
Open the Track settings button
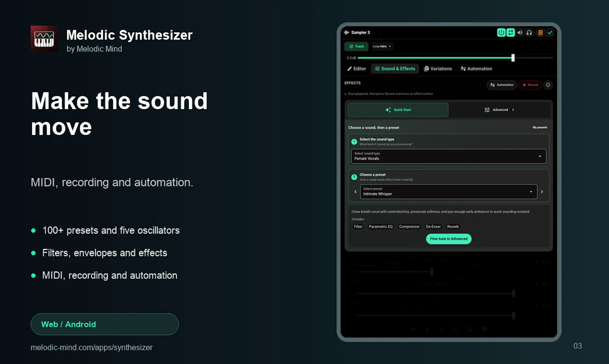point(356,46)
